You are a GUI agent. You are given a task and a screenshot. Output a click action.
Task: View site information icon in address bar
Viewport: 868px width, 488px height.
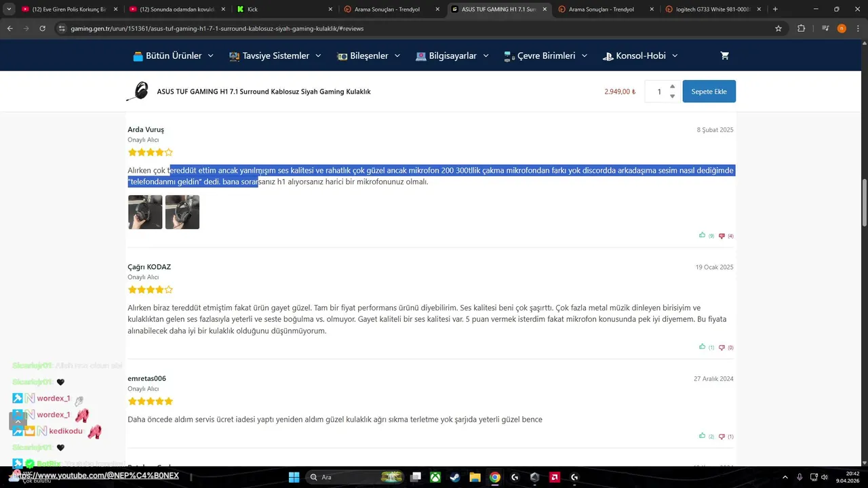pyautogui.click(x=62, y=28)
